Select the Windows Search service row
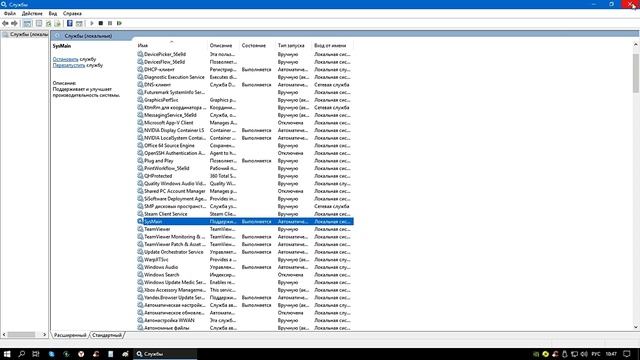Image resolution: width=640 pixels, height=360 pixels. (x=245, y=275)
